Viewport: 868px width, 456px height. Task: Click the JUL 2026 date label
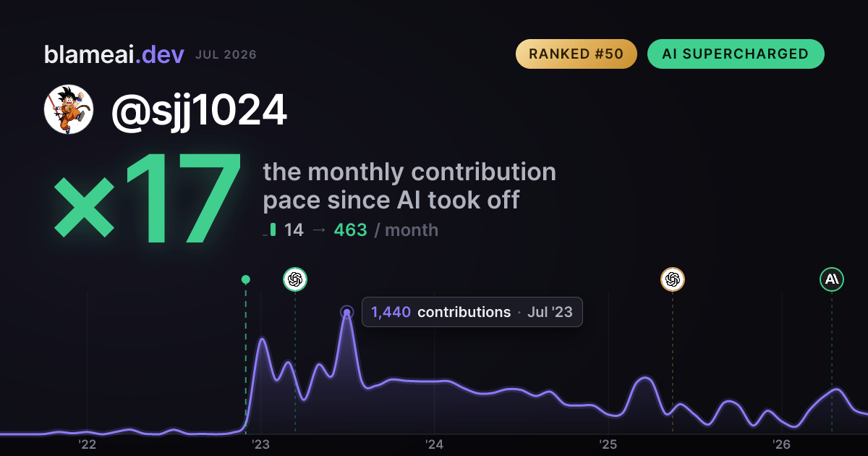pyautogui.click(x=226, y=55)
